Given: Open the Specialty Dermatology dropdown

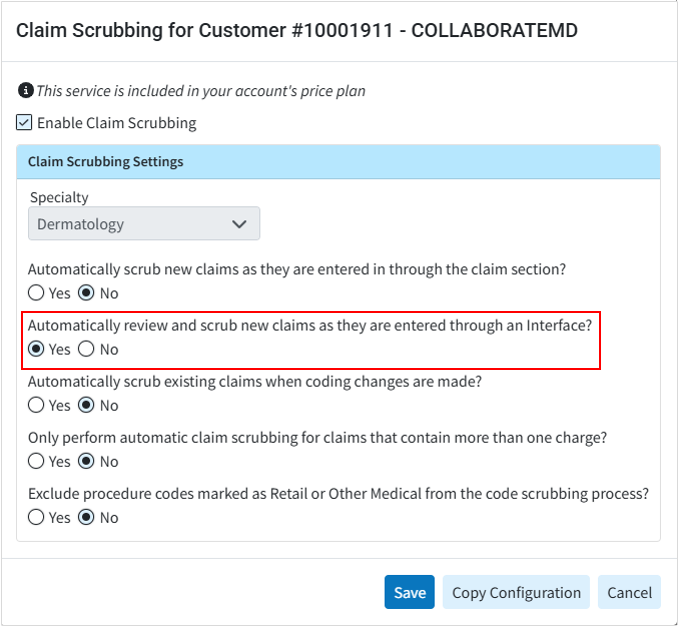Looking at the screenshot, I should (x=144, y=224).
